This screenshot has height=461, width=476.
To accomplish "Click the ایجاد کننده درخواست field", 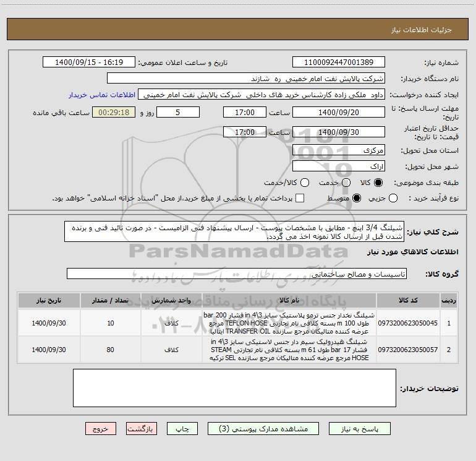I will coord(261,94).
